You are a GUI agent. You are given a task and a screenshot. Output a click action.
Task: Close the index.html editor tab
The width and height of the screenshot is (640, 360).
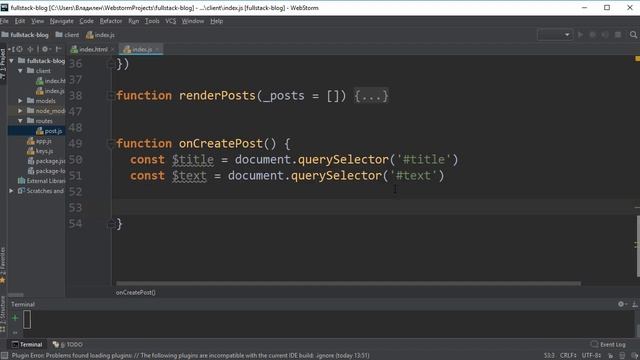113,49
